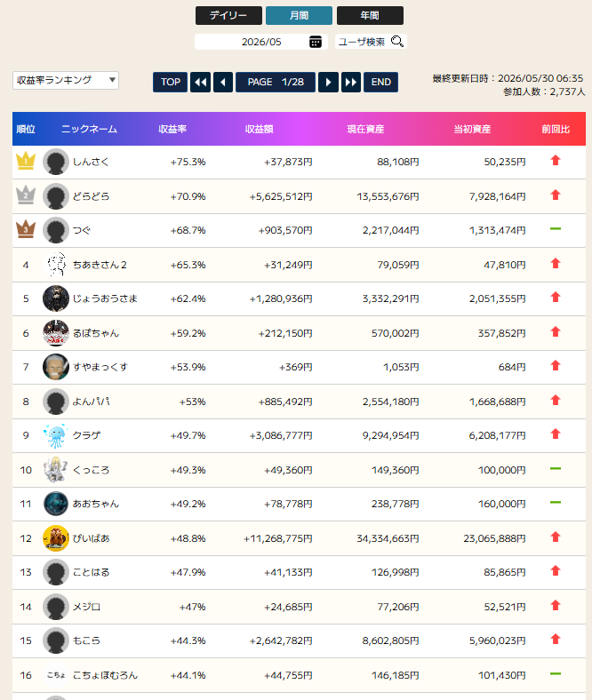
Task: Click the 2026/05 date field
Action: click(x=261, y=42)
